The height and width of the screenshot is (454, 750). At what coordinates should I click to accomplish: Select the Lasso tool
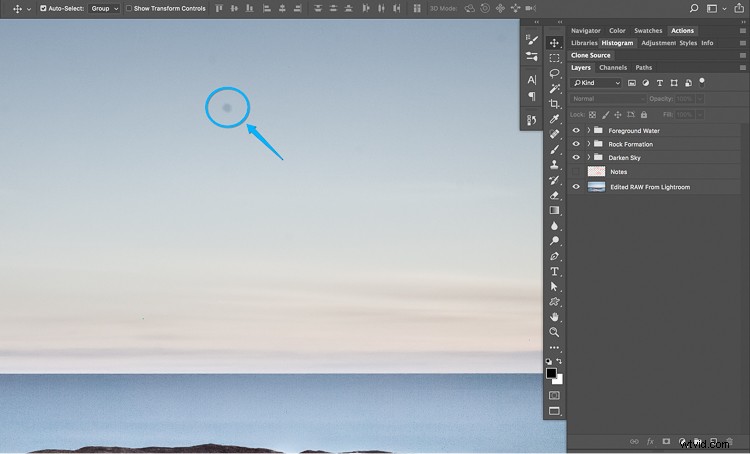[x=554, y=74]
